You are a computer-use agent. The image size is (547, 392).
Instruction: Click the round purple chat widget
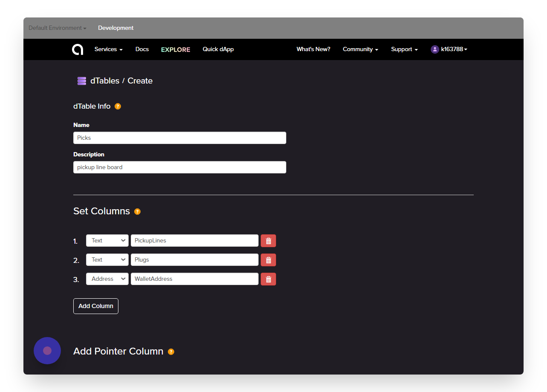tap(47, 351)
